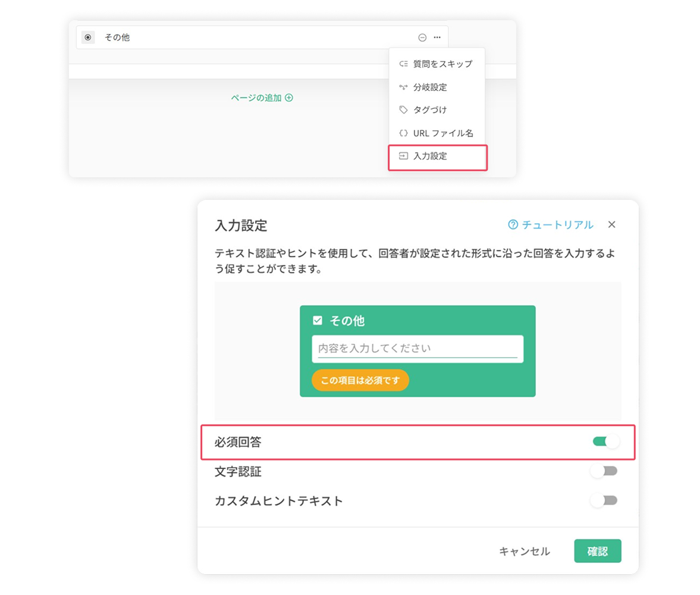Choose URL ファイル名 from context menu
The width and height of the screenshot is (700, 595).
tap(437, 133)
